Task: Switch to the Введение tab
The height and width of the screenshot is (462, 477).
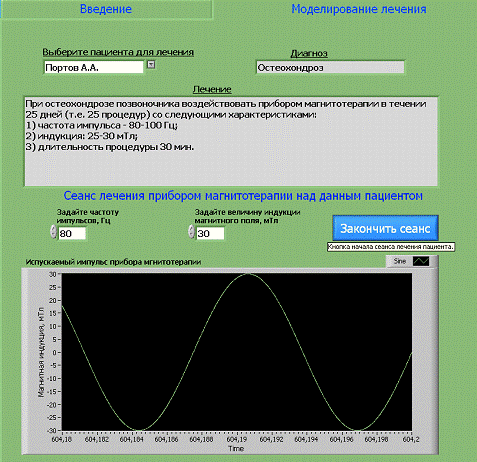Action: pyautogui.click(x=106, y=9)
